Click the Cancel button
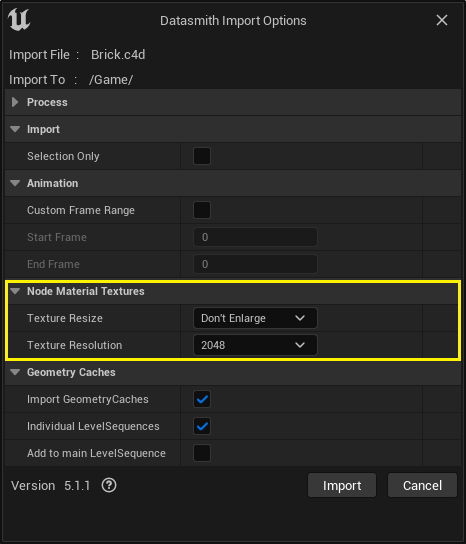 422,485
